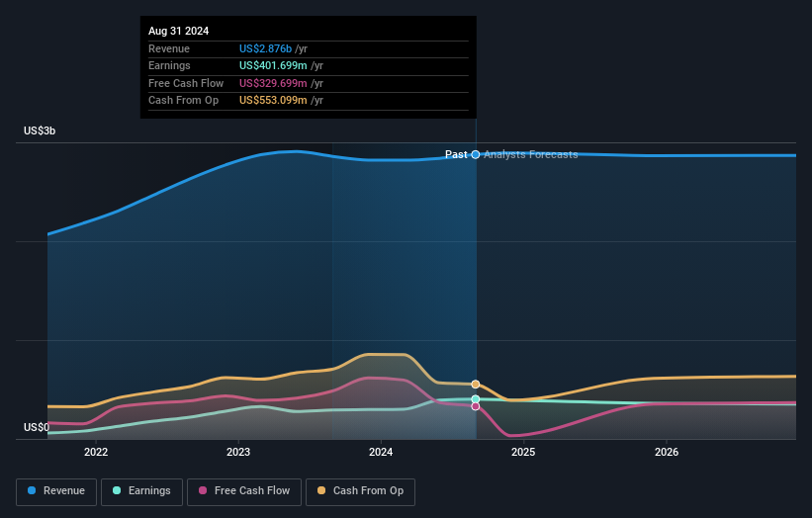This screenshot has height=518, width=812.
Task: Toggle the Revenue legend button
Action: (x=56, y=491)
